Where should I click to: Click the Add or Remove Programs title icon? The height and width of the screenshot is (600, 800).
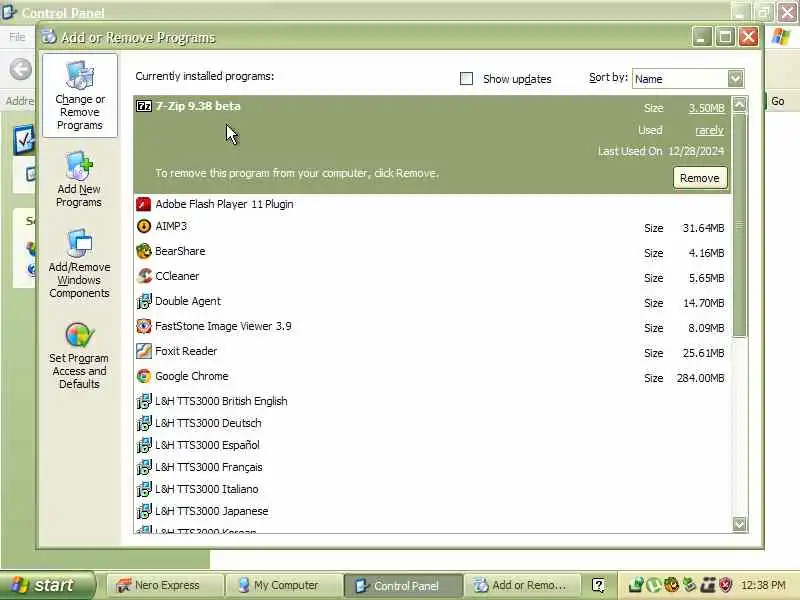click(x=49, y=37)
